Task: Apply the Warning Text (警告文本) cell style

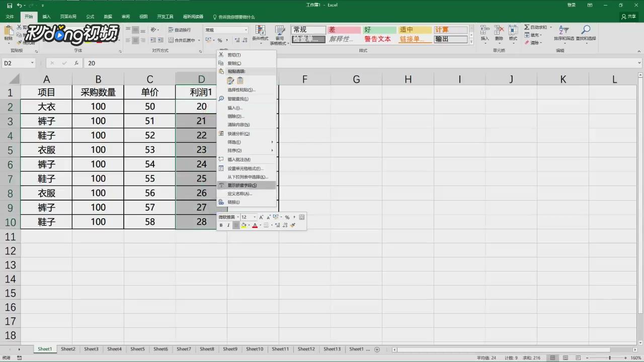Action: (379, 39)
